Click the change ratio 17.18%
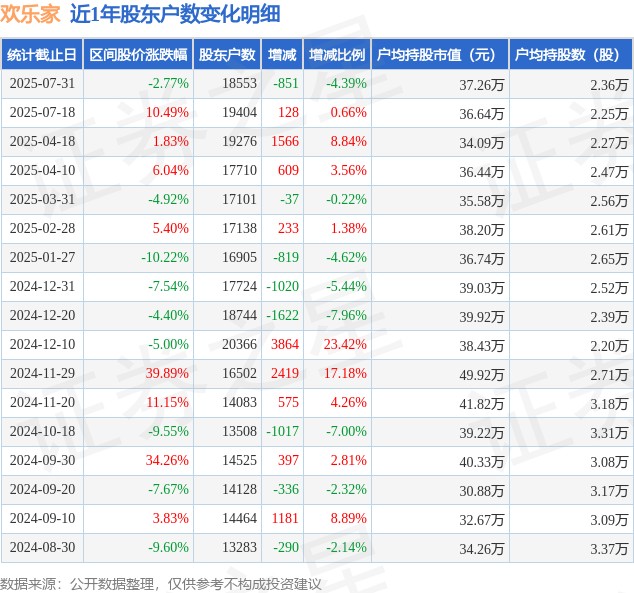Image resolution: width=634 pixels, height=593 pixels. 345,374
